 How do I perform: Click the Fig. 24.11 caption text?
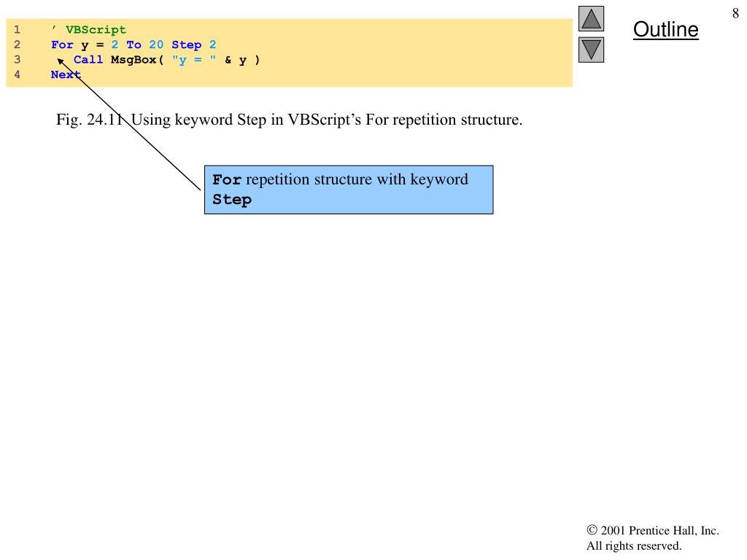289,120
